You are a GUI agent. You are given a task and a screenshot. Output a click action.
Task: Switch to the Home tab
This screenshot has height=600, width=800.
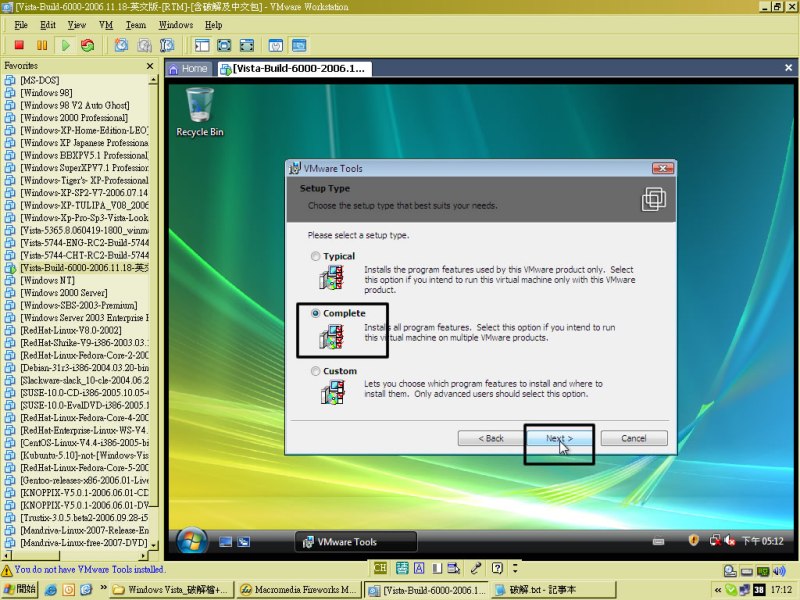pyautogui.click(x=189, y=69)
